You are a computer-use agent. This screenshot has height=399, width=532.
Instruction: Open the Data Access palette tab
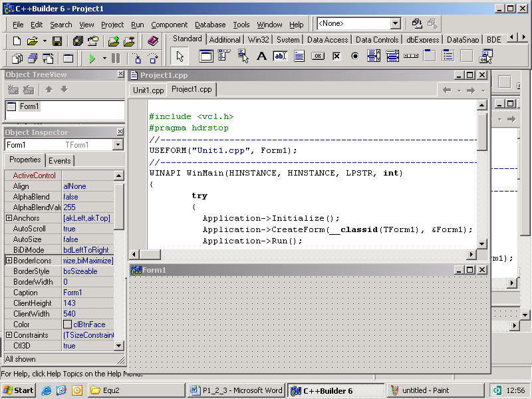tap(327, 40)
